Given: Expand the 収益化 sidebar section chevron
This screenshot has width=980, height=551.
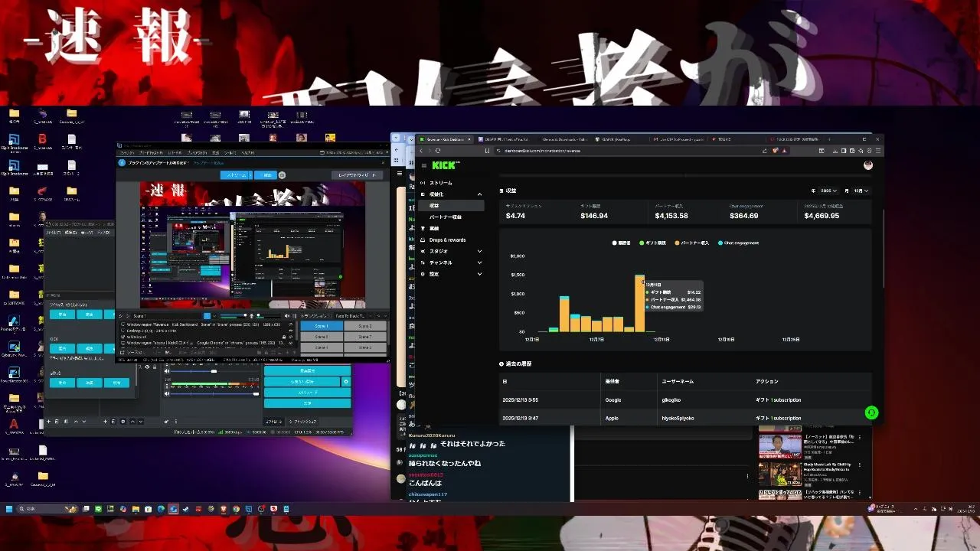Looking at the screenshot, I should (x=480, y=194).
